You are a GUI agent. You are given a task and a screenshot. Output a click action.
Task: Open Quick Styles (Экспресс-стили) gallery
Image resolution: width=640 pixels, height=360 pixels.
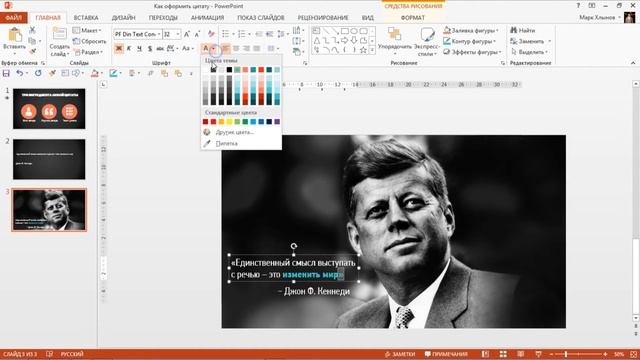427,41
